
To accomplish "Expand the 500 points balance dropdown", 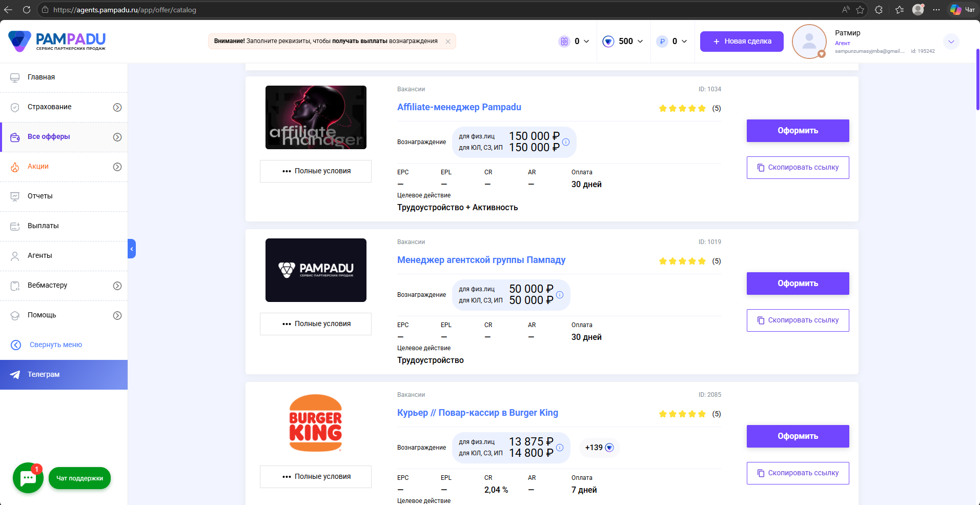I will coord(640,42).
